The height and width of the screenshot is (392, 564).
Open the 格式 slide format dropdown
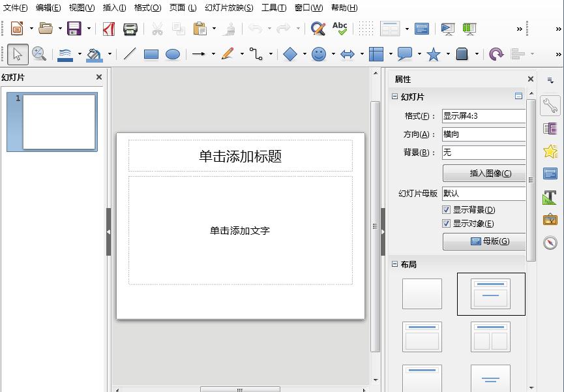[x=483, y=116]
